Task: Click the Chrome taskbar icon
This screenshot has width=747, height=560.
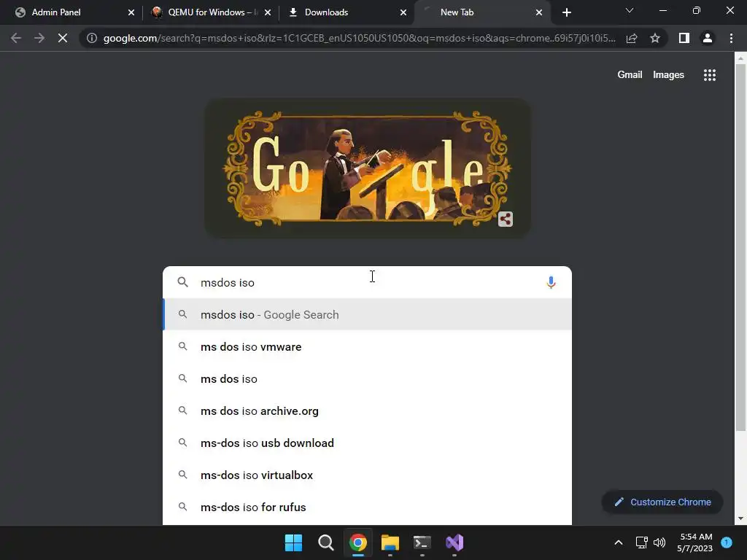Action: 357,542
